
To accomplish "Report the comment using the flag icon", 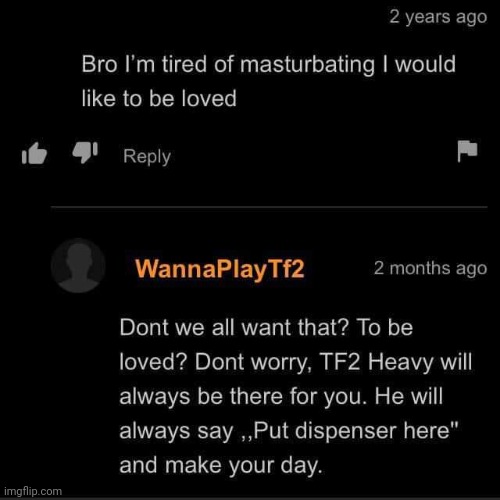I will (x=467, y=151).
